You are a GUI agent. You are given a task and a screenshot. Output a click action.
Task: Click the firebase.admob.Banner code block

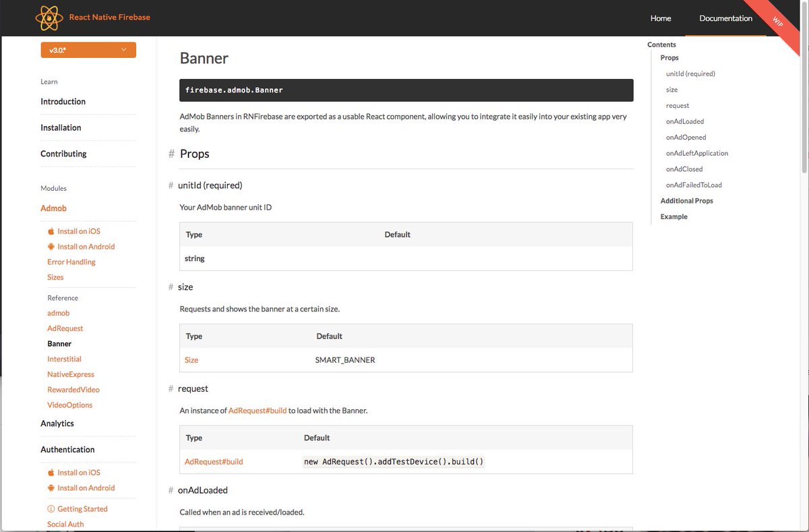tap(407, 90)
